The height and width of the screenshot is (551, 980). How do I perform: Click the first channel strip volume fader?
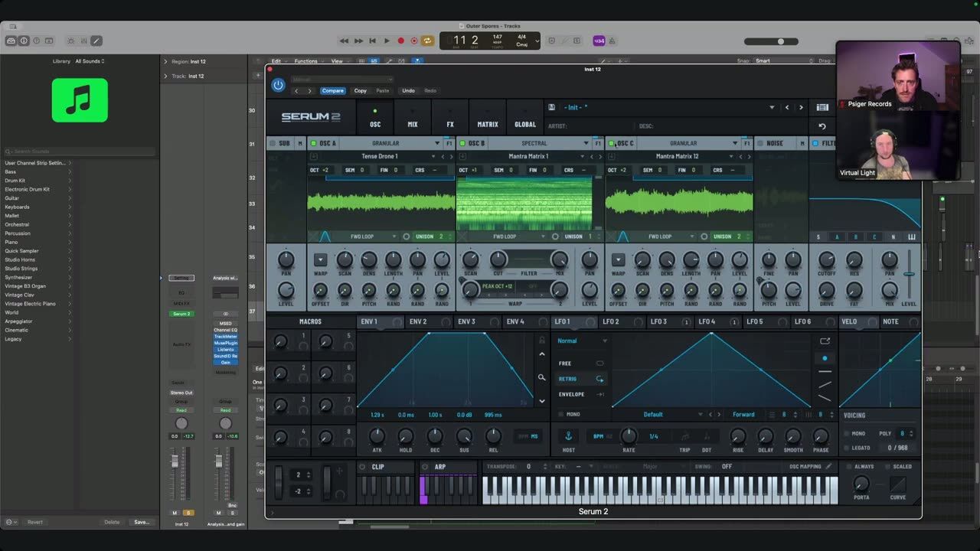click(175, 461)
